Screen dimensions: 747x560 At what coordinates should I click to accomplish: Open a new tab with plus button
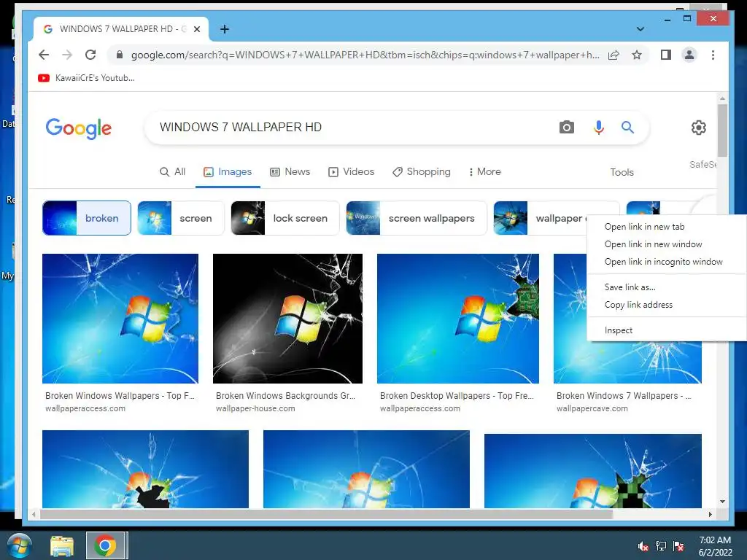pos(225,29)
